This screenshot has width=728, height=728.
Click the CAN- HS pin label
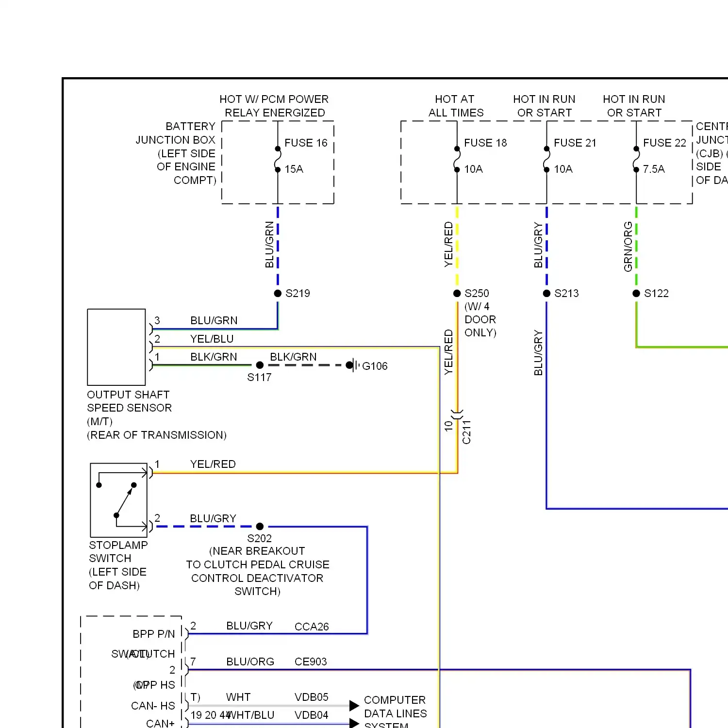click(x=153, y=706)
